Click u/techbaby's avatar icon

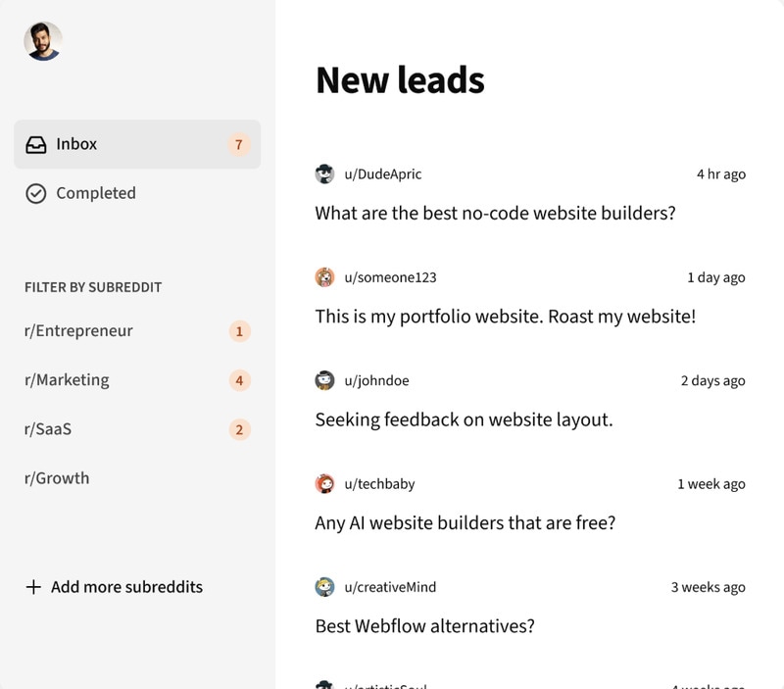[x=325, y=483]
